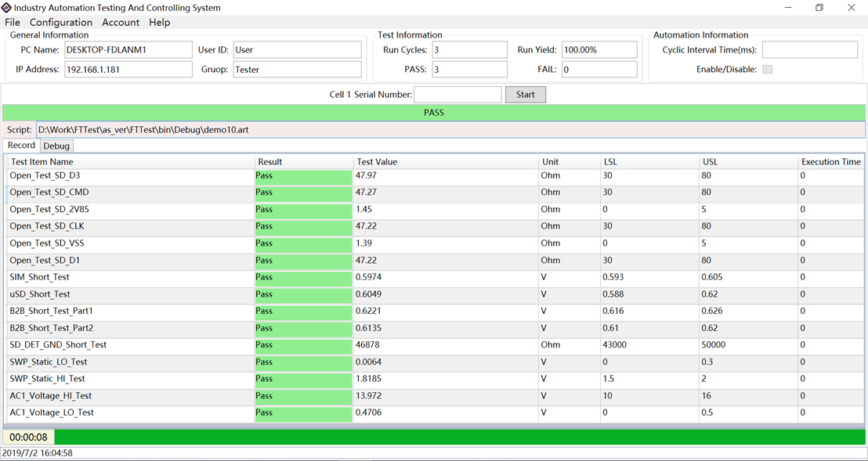Click the Script path field
This screenshot has height=461, width=868.
450,130
